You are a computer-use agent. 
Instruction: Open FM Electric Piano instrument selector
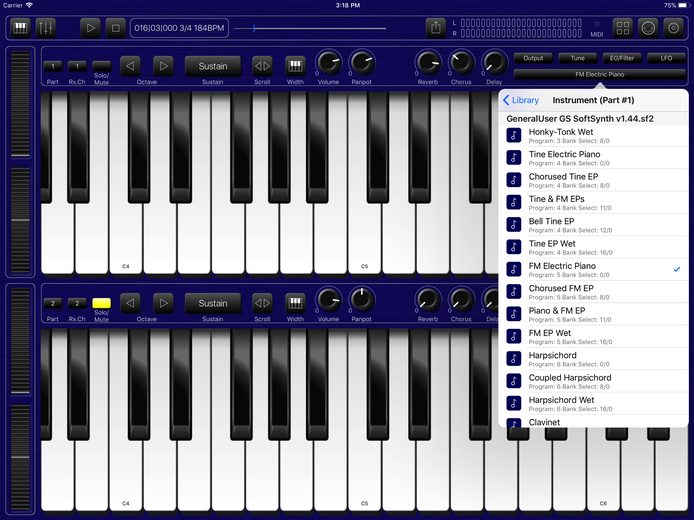600,74
